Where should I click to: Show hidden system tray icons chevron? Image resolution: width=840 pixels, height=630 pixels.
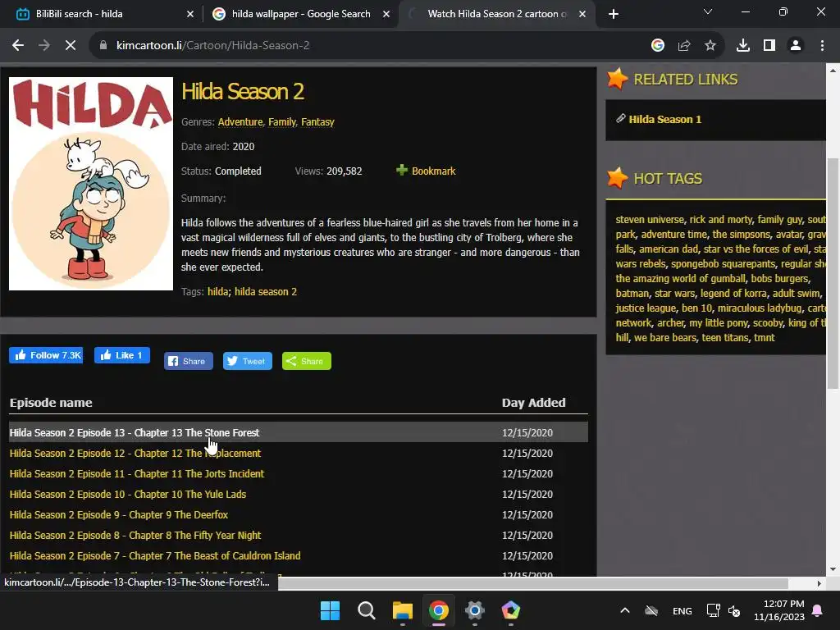624,610
